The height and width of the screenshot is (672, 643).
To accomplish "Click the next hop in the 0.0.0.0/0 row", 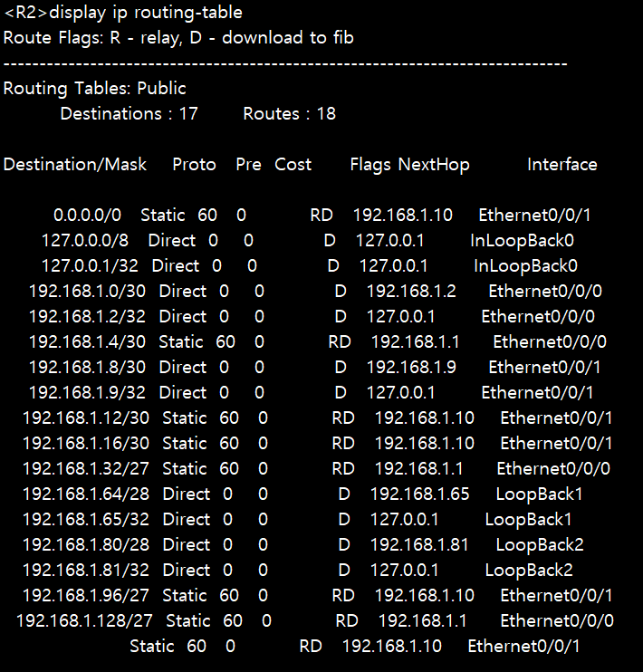I will pos(403,216).
